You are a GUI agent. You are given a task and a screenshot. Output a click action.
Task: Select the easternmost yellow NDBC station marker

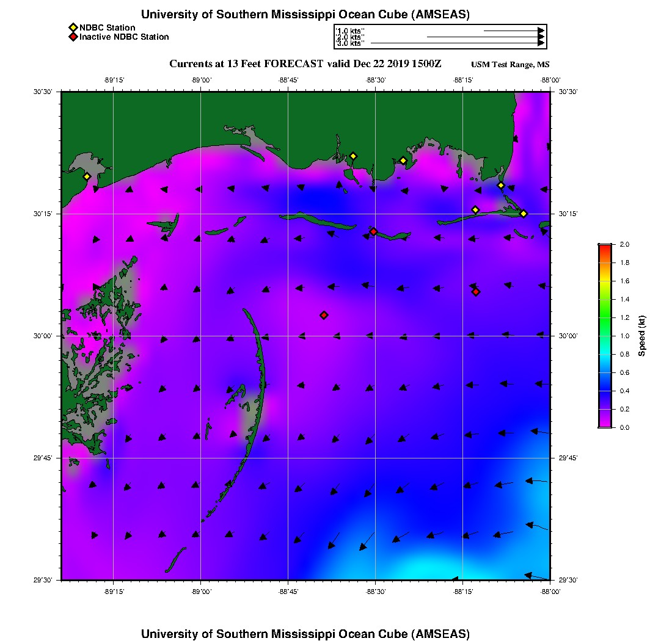tap(524, 214)
